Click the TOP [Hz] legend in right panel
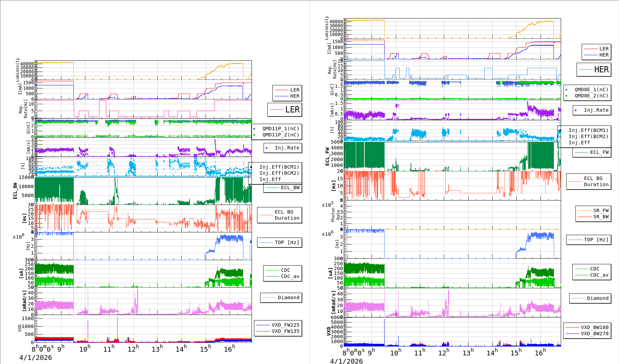The width and height of the screenshot is (619, 364). (x=588, y=240)
